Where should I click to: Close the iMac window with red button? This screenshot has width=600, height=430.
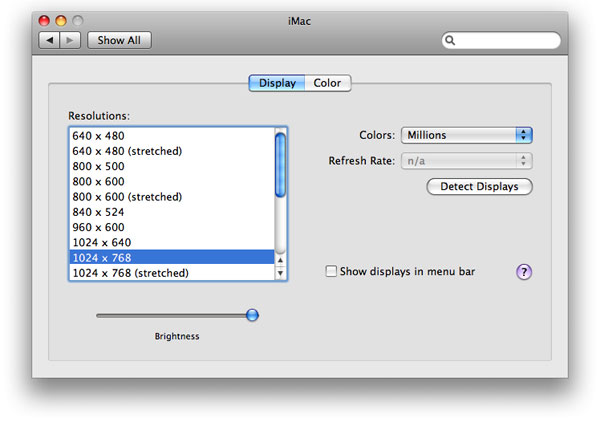[x=44, y=20]
